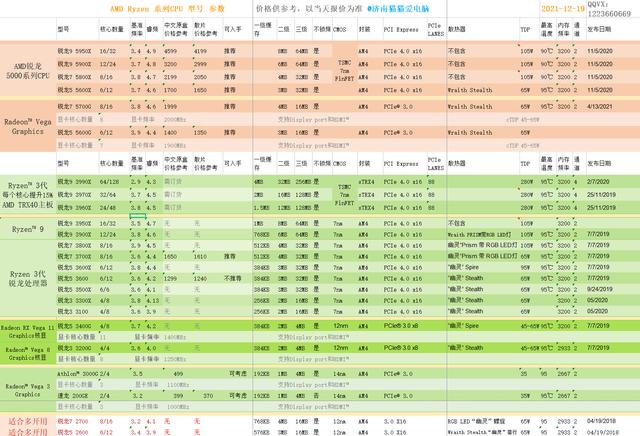Select the '不推荐' recommendation cell
640x436 pixels.
(233, 278)
